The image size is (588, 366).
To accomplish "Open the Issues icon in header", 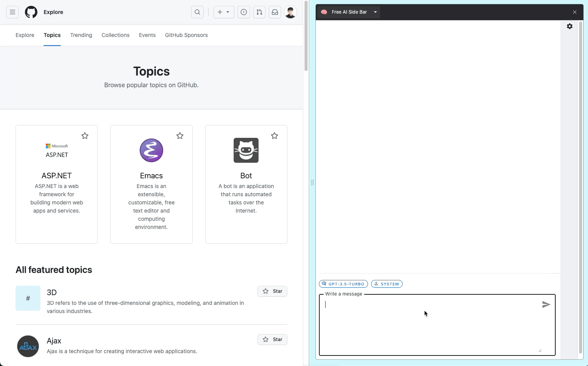I will click(x=244, y=12).
